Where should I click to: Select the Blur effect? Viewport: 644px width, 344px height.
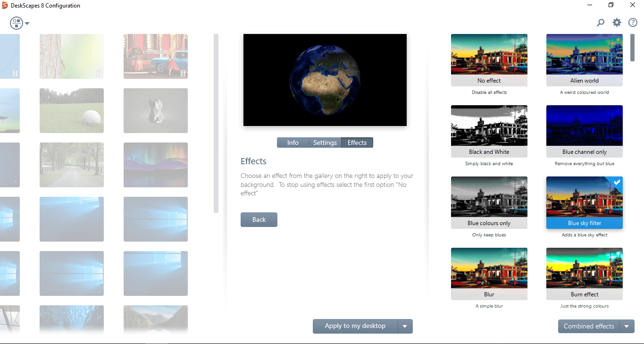click(489, 274)
